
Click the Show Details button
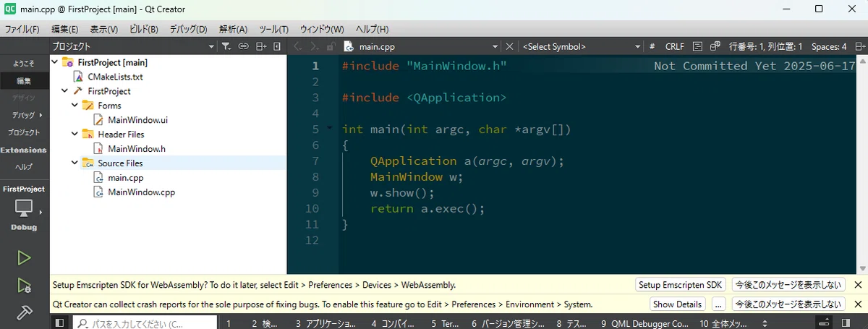click(678, 304)
